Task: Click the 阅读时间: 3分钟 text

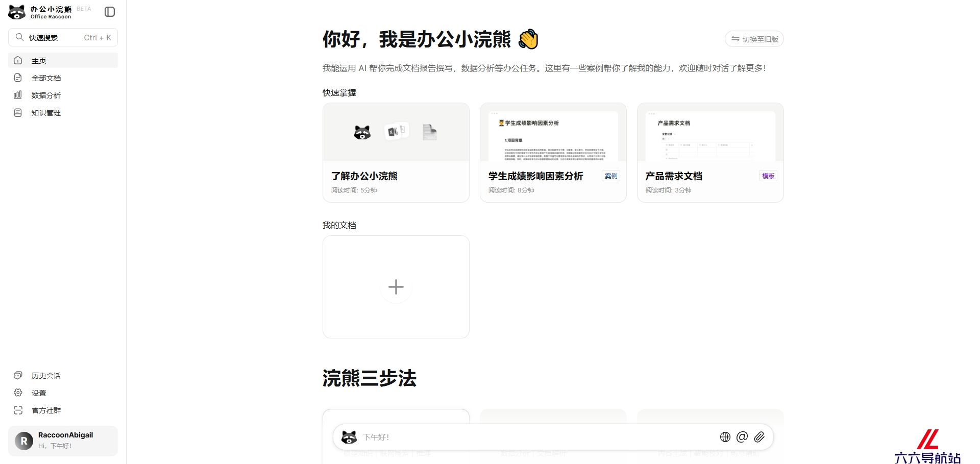Action: coord(668,190)
